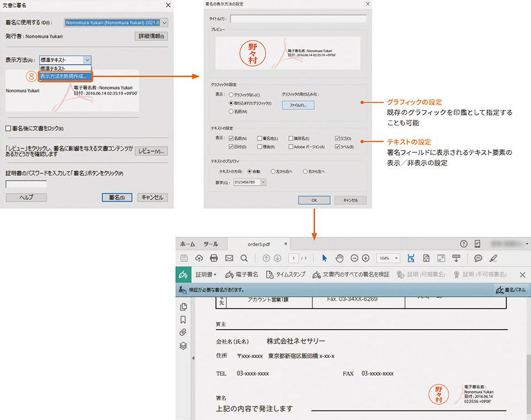
Task: Switch to the ツール tab
Action: tap(211, 244)
